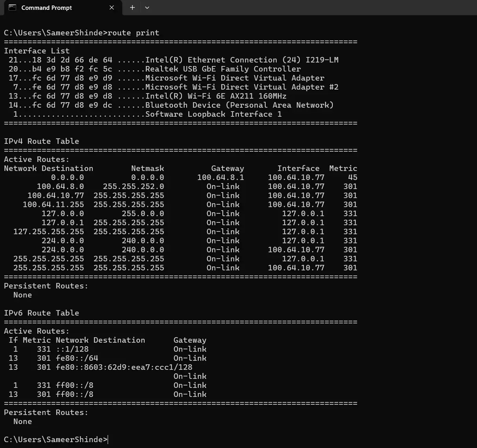Open the new tab profile dropdown

click(x=147, y=7)
